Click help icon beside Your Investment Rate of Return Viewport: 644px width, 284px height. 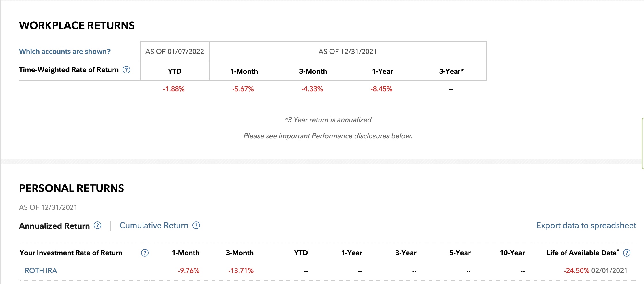click(x=145, y=253)
